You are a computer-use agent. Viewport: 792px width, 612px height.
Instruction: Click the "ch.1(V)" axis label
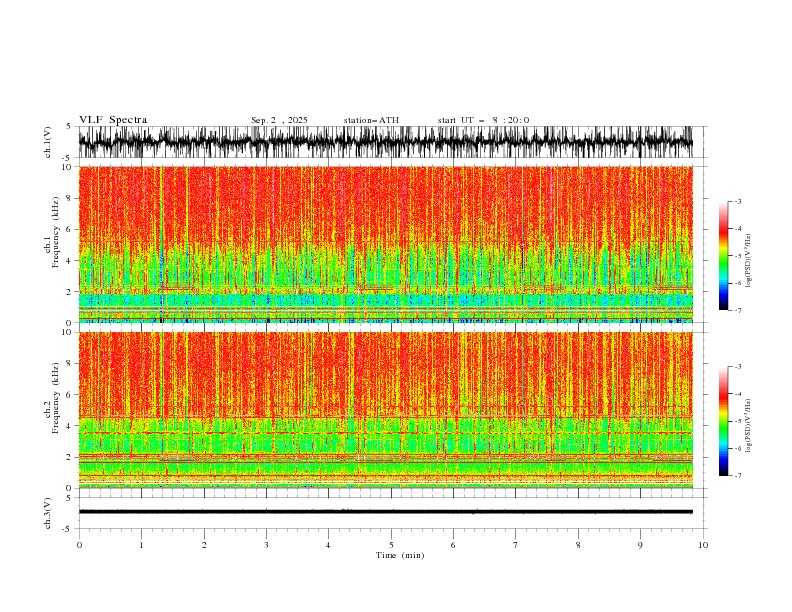pos(48,142)
